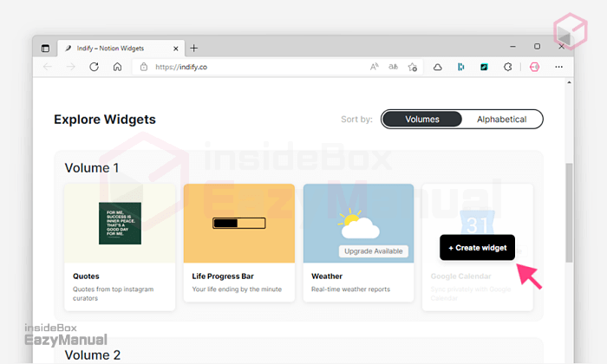
Task: Select the Quotes widget title
Action: (86, 276)
